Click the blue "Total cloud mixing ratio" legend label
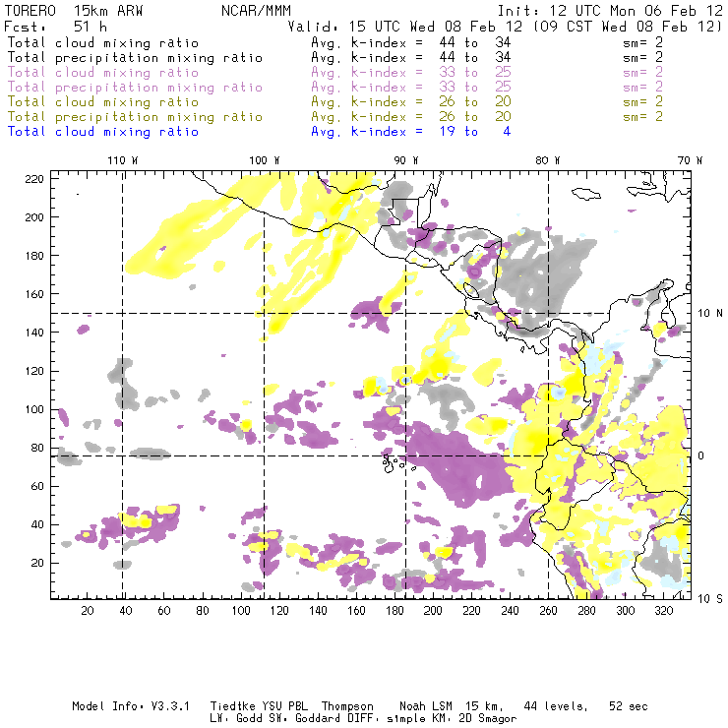This screenshot has height=728, width=728. point(103,132)
